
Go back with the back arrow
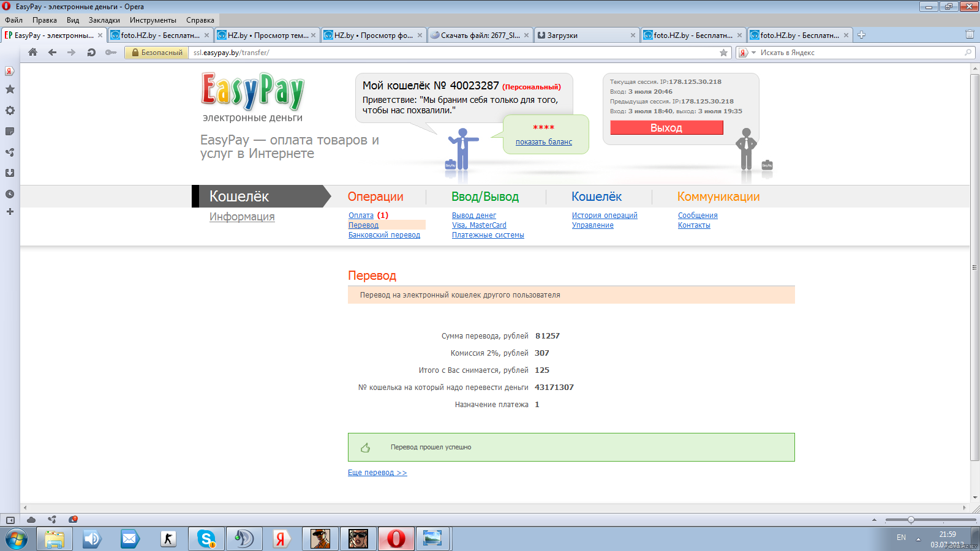(x=53, y=53)
